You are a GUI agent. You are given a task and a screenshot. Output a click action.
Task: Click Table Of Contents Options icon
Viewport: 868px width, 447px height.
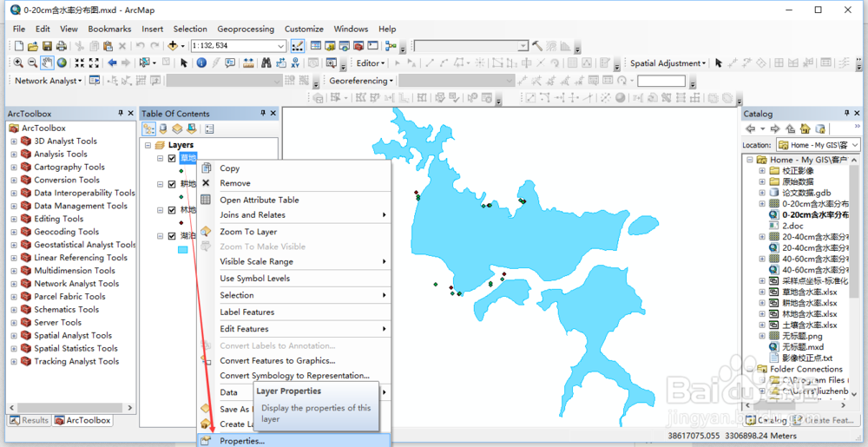[209, 129]
